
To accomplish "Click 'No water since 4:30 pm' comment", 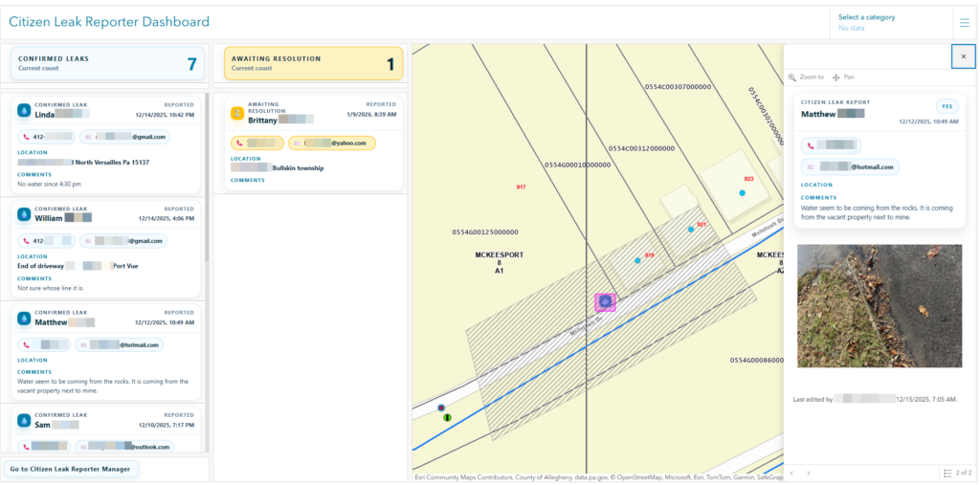I will (50, 185).
